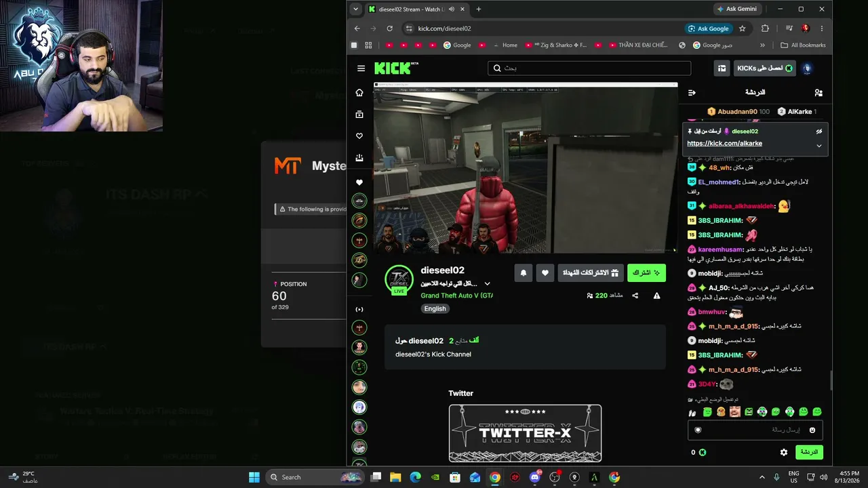Viewport: 868px width, 488px height.
Task: Open the first Google bookmark
Action: click(457, 45)
